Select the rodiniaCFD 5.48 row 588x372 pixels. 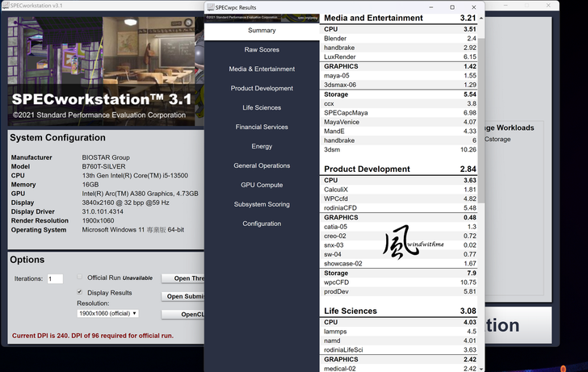400,208
